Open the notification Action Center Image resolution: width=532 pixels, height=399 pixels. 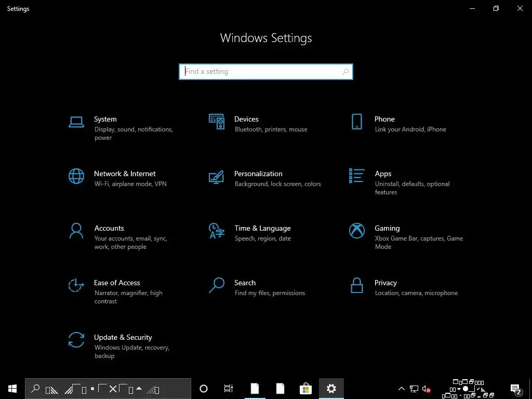pos(516,389)
